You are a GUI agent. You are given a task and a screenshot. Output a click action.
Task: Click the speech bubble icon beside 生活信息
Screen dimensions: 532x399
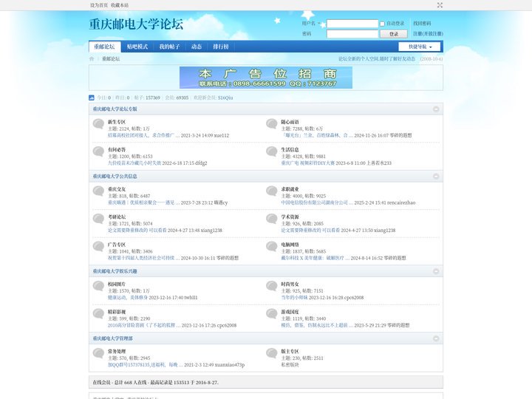272,151
